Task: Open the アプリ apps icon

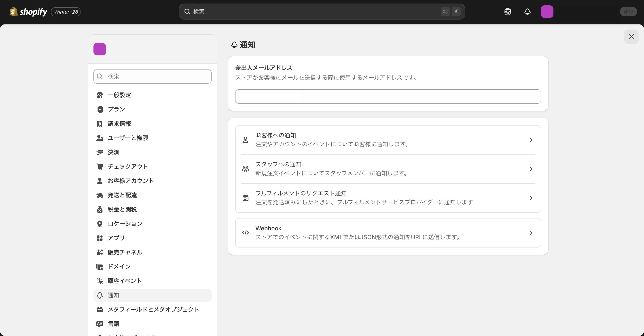Action: coord(100,238)
